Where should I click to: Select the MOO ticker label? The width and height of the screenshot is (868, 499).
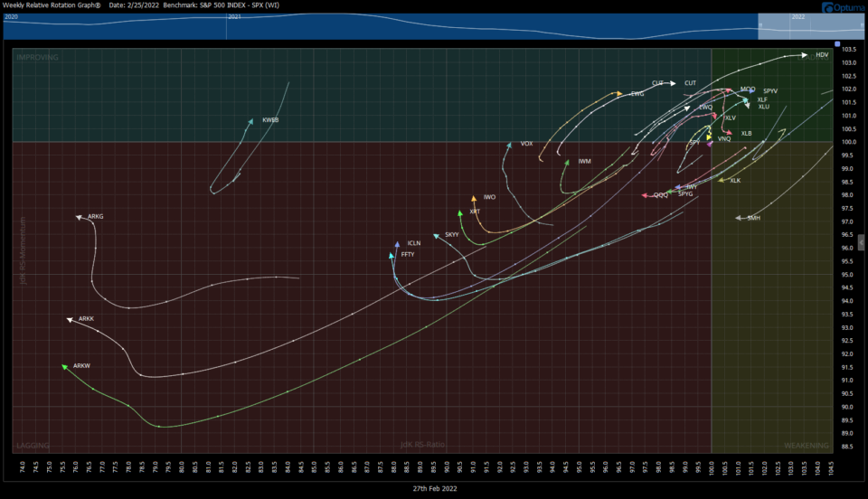coord(748,89)
